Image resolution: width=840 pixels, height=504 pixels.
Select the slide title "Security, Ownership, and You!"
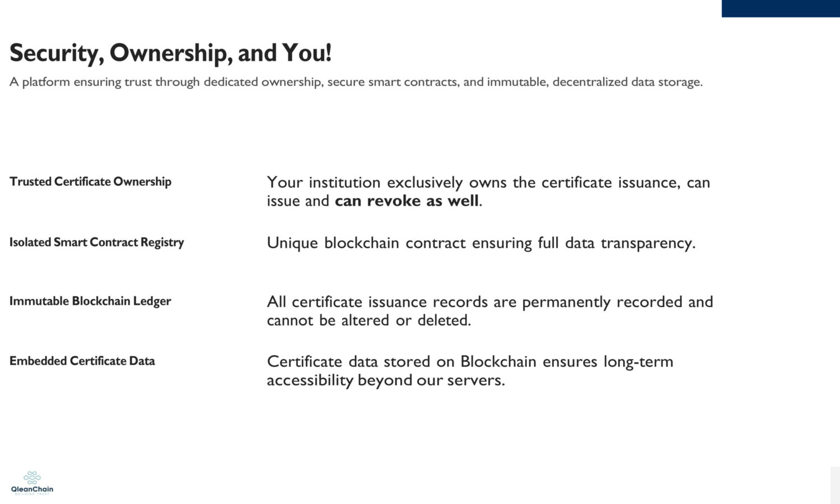coord(170,53)
